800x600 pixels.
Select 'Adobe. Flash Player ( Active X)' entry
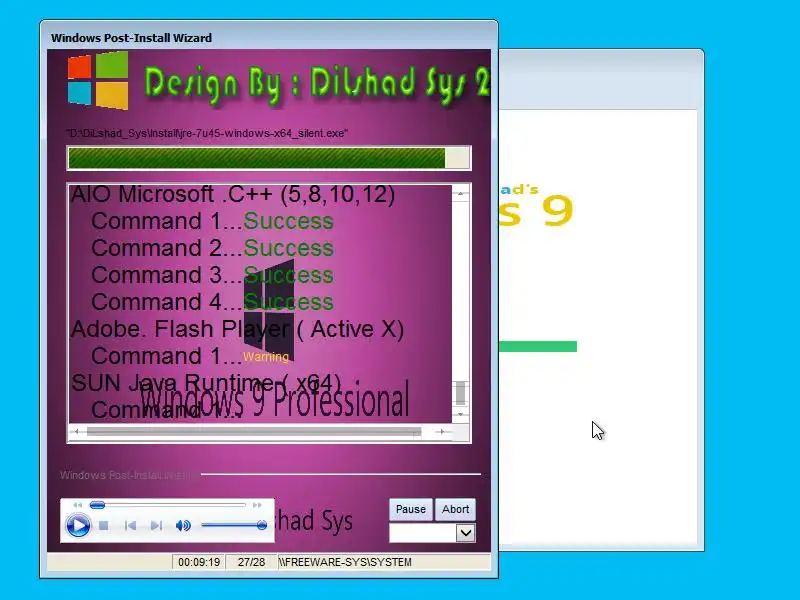click(237, 329)
